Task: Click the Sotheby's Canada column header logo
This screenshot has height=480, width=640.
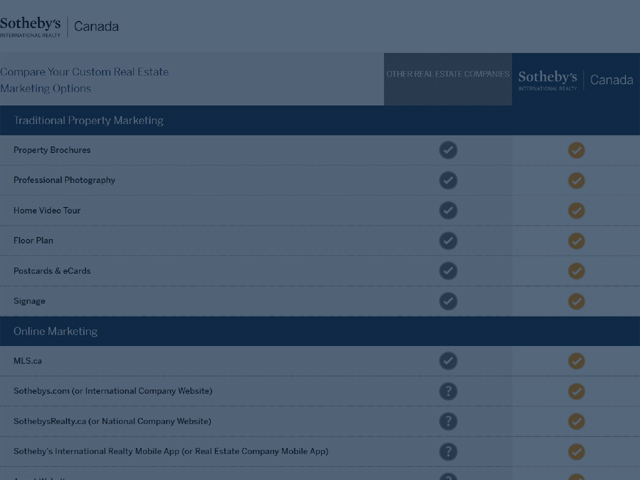Action: click(x=576, y=80)
